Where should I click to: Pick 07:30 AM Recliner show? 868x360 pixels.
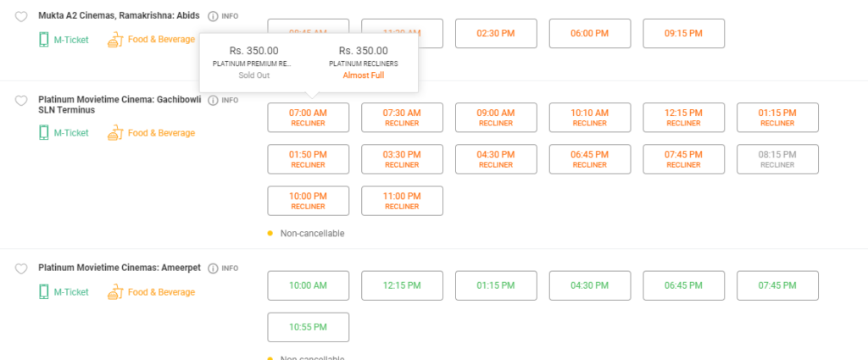tap(402, 117)
